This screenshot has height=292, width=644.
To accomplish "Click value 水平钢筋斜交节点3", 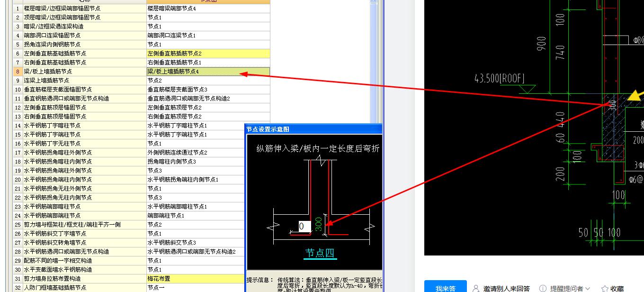I will point(196,243).
